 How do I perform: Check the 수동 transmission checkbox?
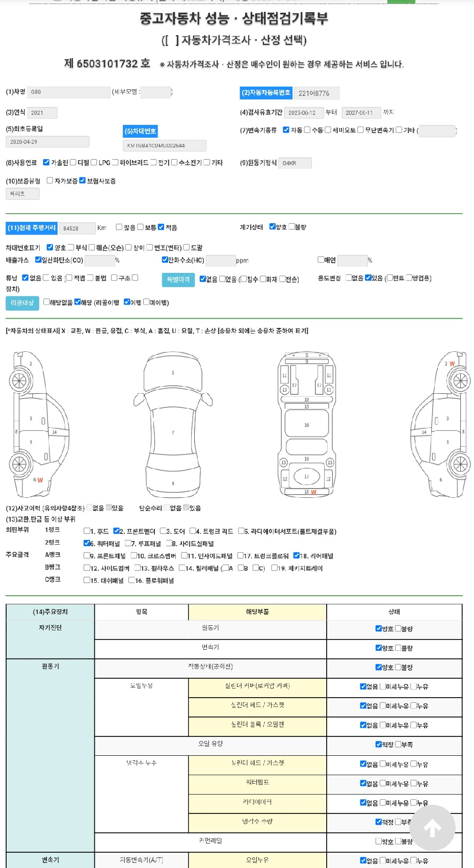coord(307,130)
